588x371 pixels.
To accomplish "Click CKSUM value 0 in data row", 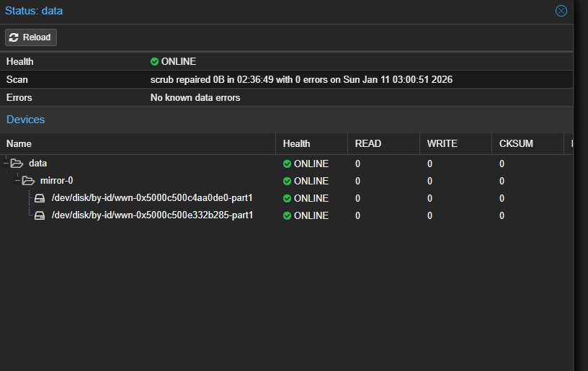I will [502, 164].
